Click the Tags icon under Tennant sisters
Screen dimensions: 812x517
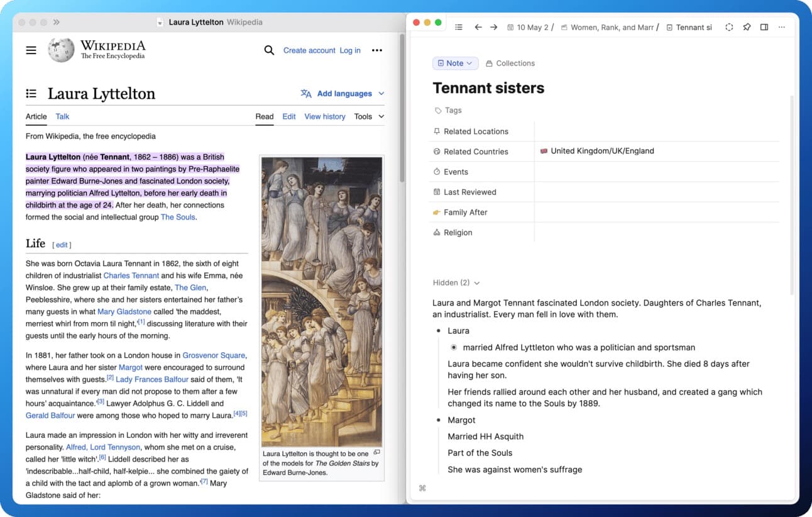click(438, 111)
